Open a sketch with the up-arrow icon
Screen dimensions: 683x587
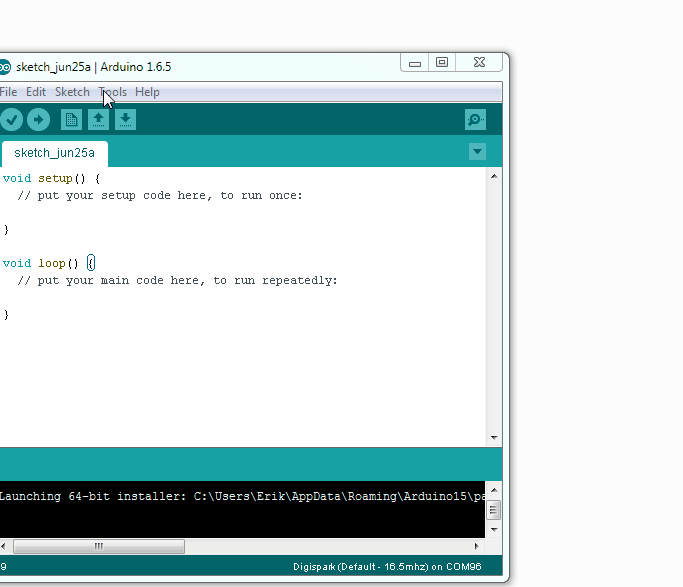(x=98, y=120)
